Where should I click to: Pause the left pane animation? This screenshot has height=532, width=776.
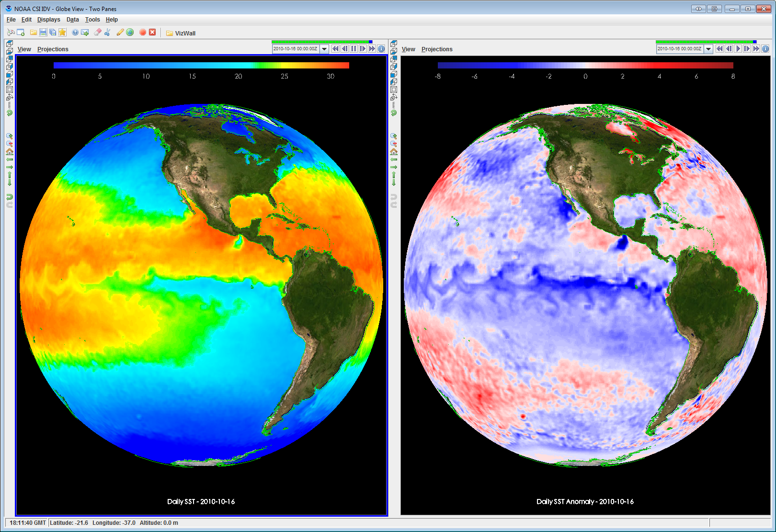point(354,49)
